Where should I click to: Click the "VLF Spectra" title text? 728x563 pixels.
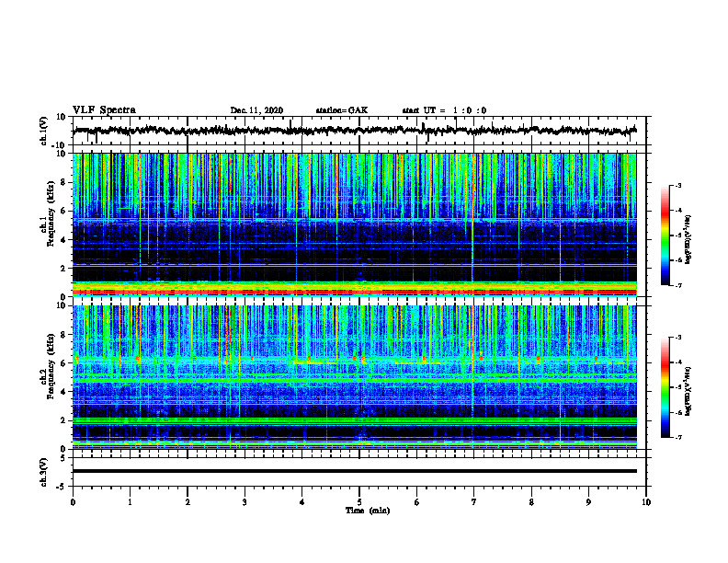(x=104, y=110)
